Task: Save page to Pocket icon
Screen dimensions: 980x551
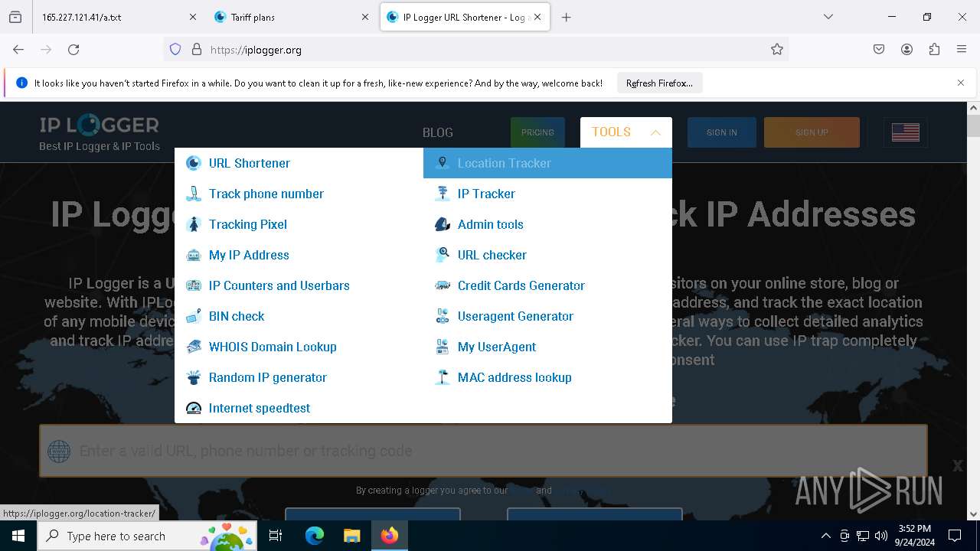Action: 879,50
